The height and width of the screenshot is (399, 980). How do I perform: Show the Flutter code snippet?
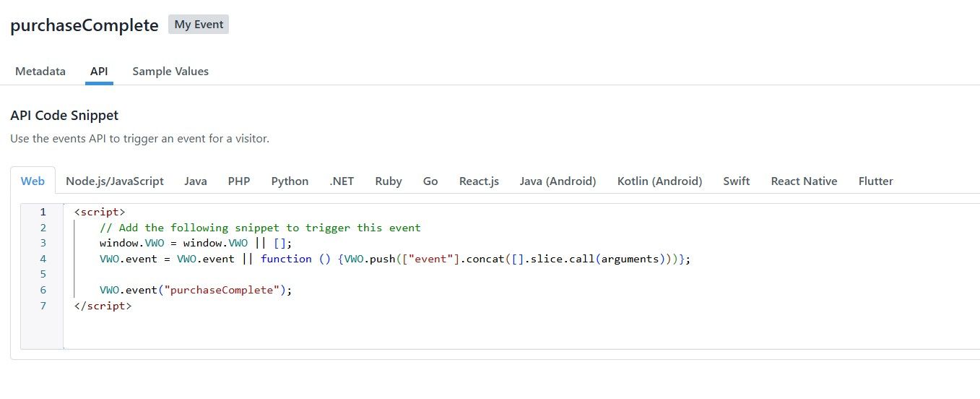(875, 181)
